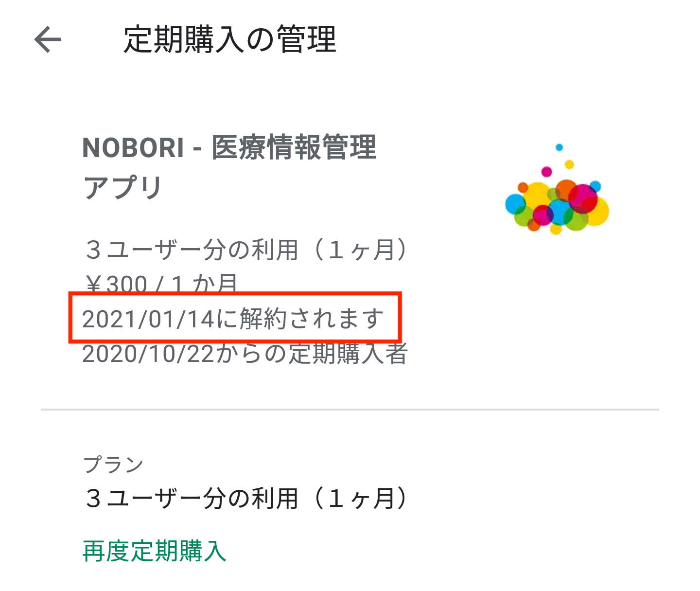The image size is (700, 591).
Task: Open the NOBORI colorful bubbles app logo
Action: [x=557, y=189]
